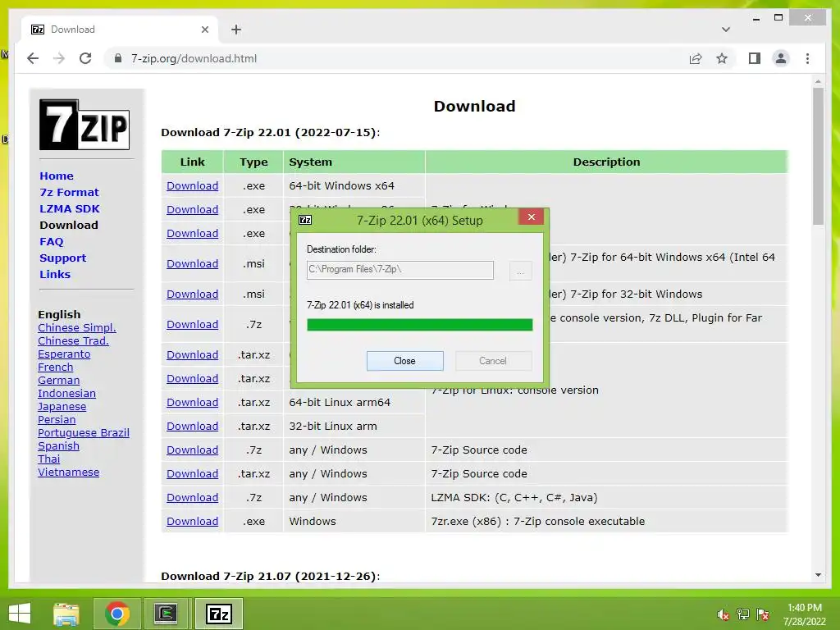This screenshot has width=840, height=630.
Task: Switch language to Esperanto
Action: [x=64, y=354]
